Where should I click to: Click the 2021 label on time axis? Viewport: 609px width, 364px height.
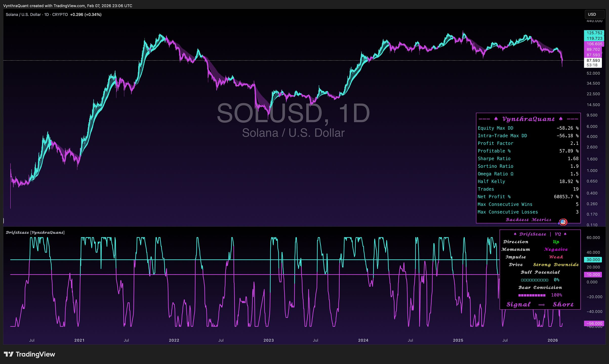pos(79,340)
